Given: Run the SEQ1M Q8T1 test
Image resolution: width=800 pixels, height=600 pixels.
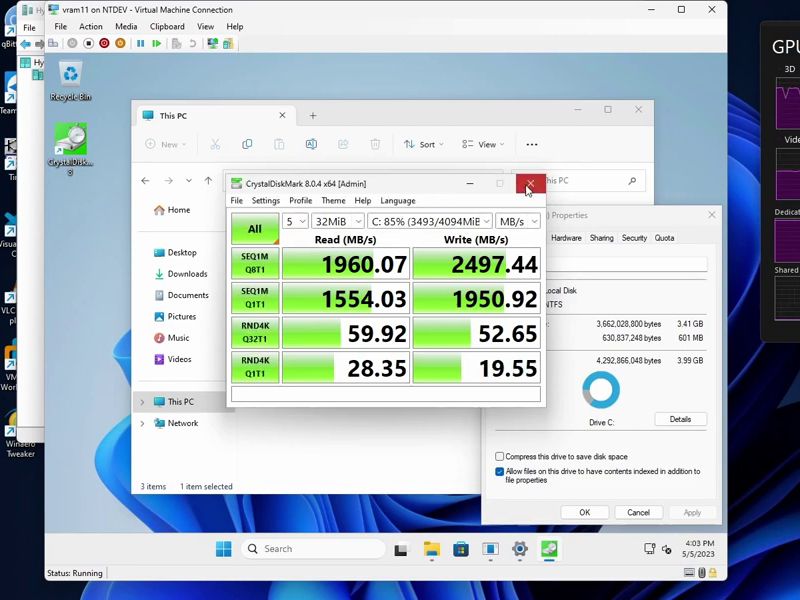Looking at the screenshot, I should [x=255, y=263].
